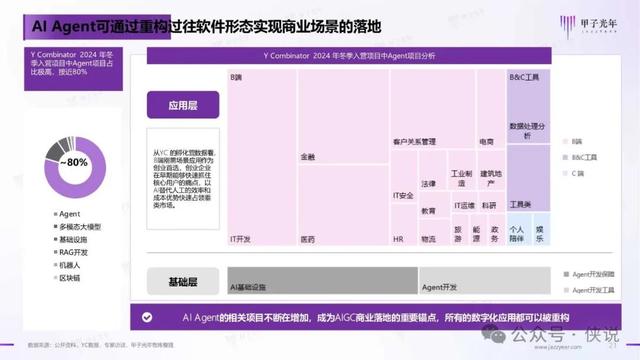Select the 应用层 purple button
Image resolution: width=640 pixels, height=360 pixels.
pos(183,105)
